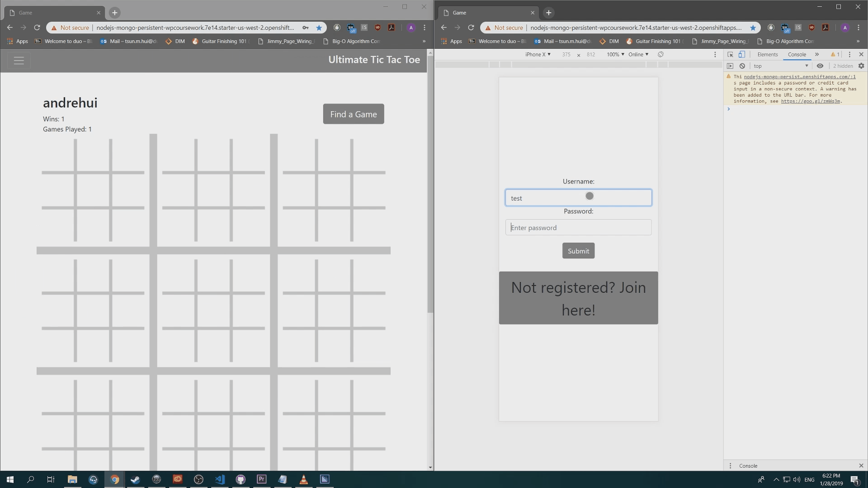
Task: Open the 100% zoom dropdown
Action: 615,54
